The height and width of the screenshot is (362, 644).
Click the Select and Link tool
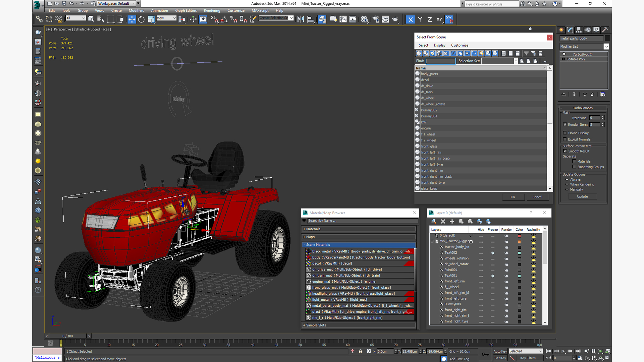click(39, 19)
